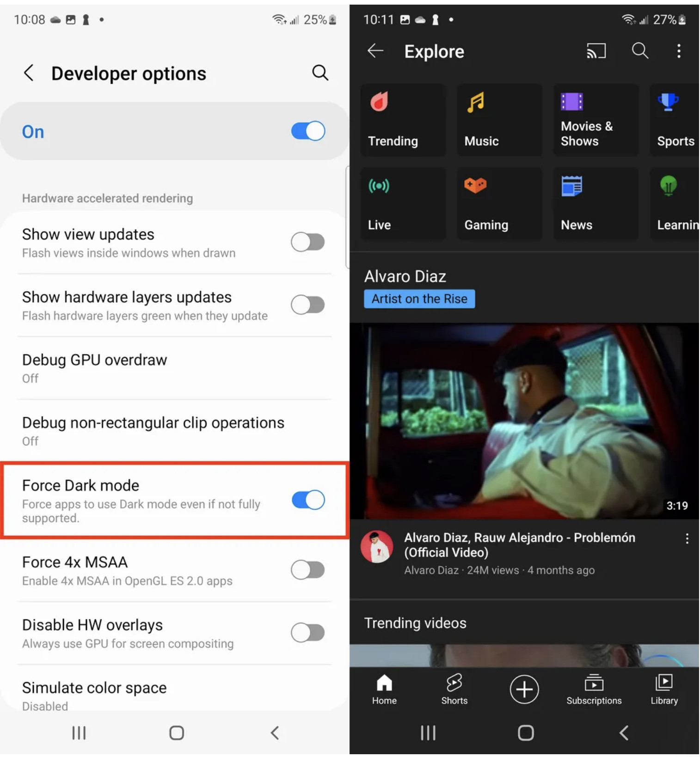This screenshot has width=700, height=757.
Task: Open the Sports category
Action: point(675,120)
